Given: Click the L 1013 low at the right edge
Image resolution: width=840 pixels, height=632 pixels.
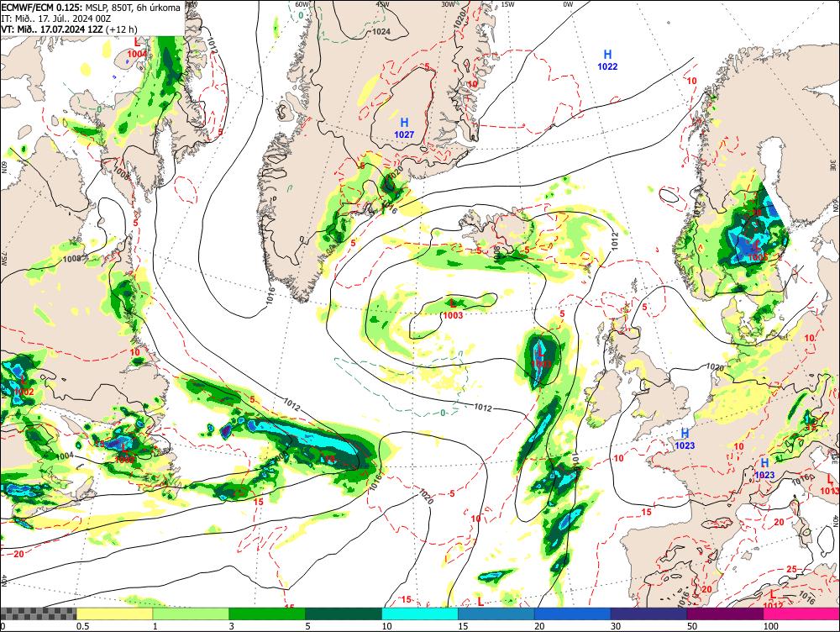Looking at the screenshot, I should pos(830,485).
